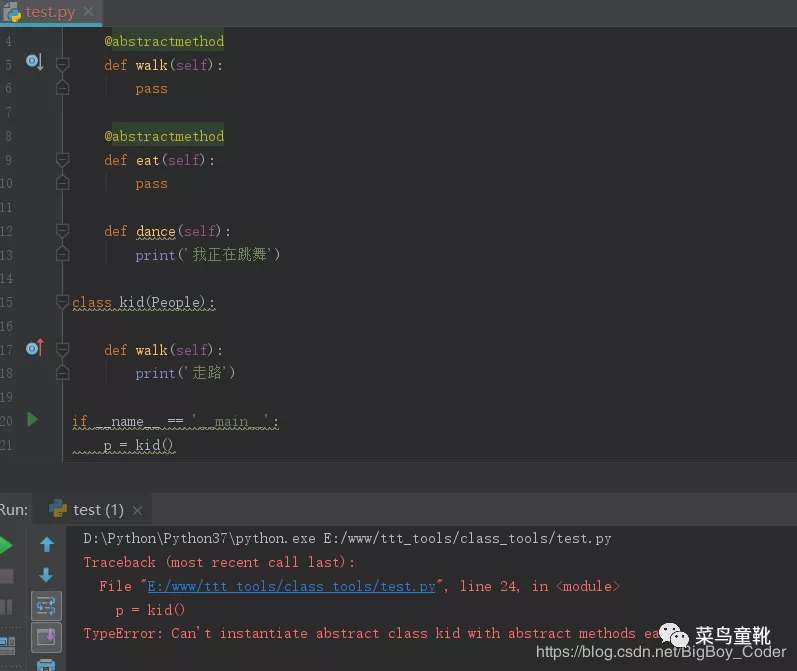Close the test.py editor tab
The height and width of the screenshot is (671, 797).
coord(88,12)
